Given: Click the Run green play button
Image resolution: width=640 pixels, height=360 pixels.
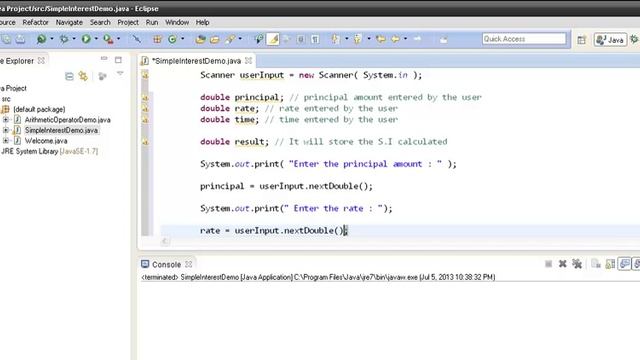Looking at the screenshot, I should tap(86, 39).
